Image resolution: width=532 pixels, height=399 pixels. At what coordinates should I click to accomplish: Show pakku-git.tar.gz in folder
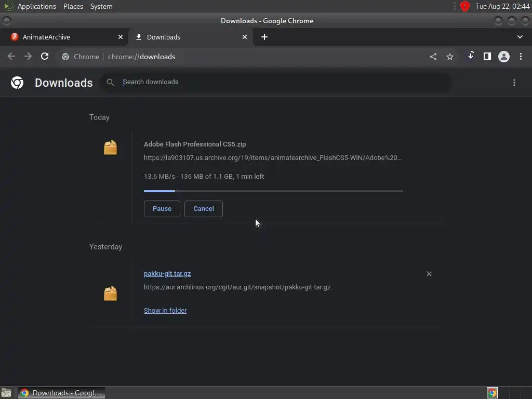point(165,311)
